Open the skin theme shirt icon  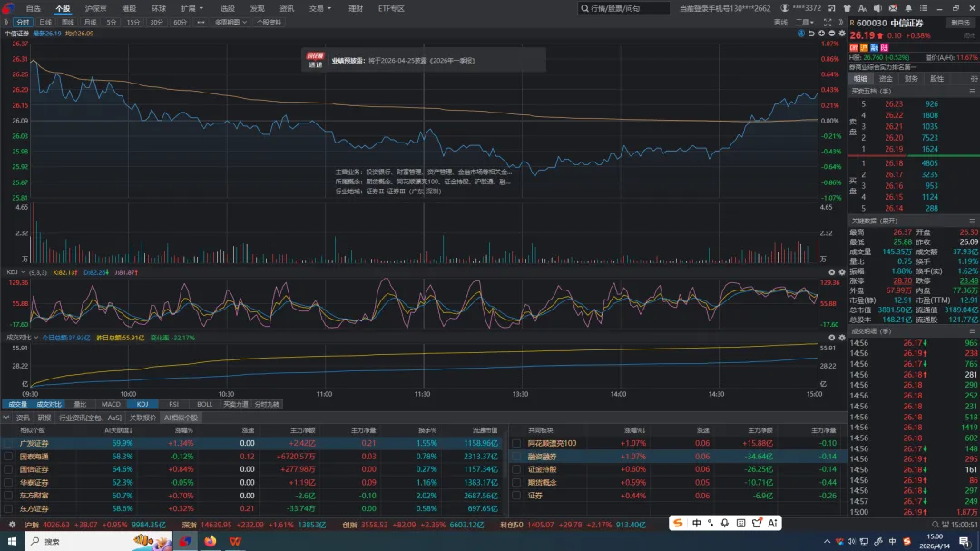[847, 9]
